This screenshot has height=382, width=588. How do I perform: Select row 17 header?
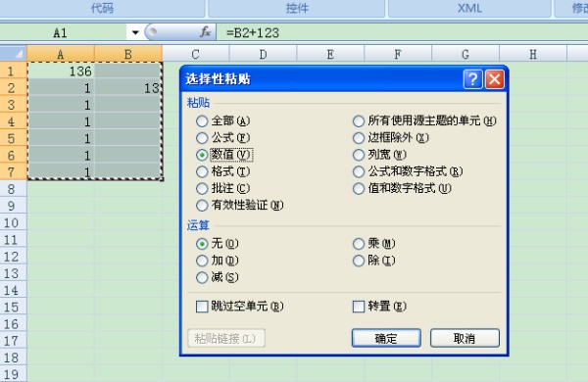(13, 341)
